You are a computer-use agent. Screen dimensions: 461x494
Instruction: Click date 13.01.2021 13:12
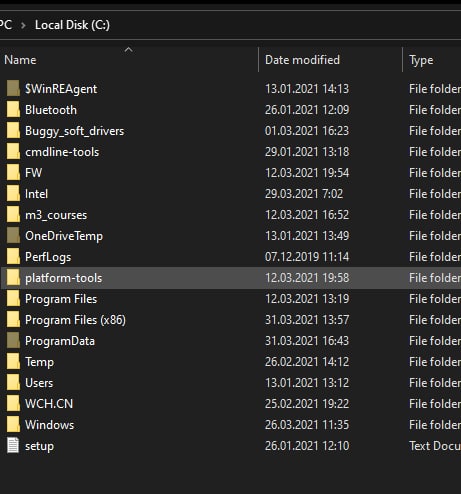click(x=307, y=383)
